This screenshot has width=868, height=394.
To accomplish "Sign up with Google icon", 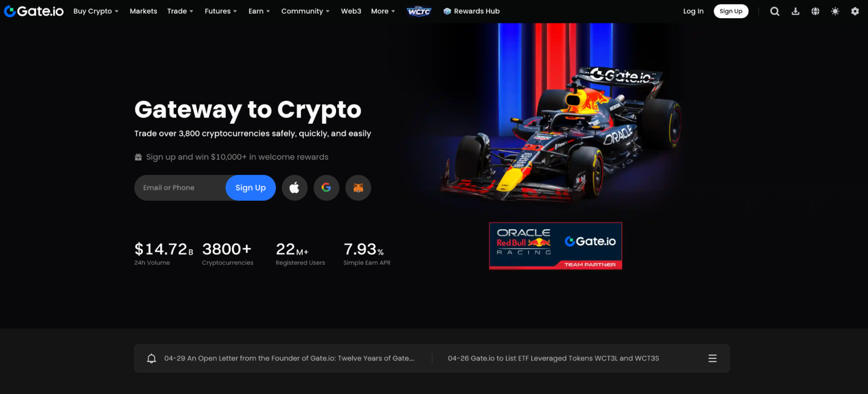I will coord(326,188).
